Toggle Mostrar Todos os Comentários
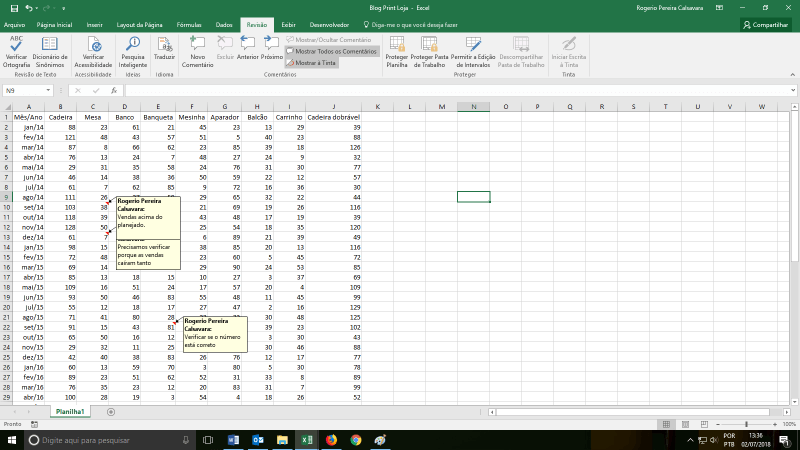The width and height of the screenshot is (800, 450). 331,50
